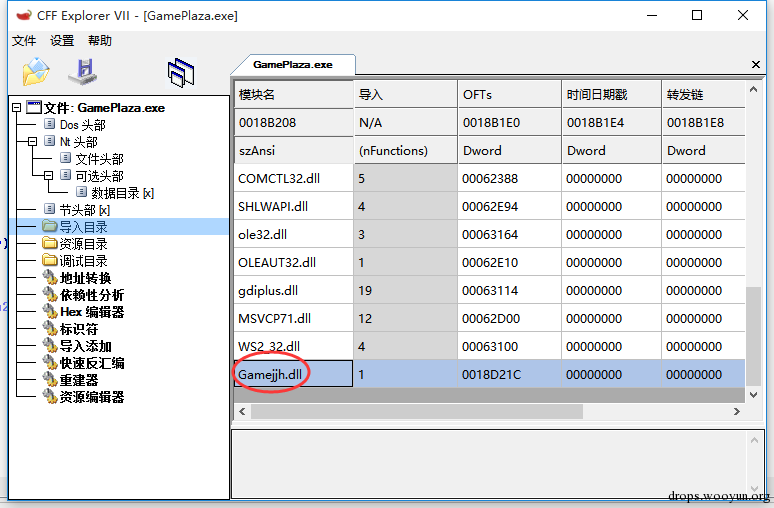Maximize the CFF Explorer window
774x508 pixels.
point(697,15)
